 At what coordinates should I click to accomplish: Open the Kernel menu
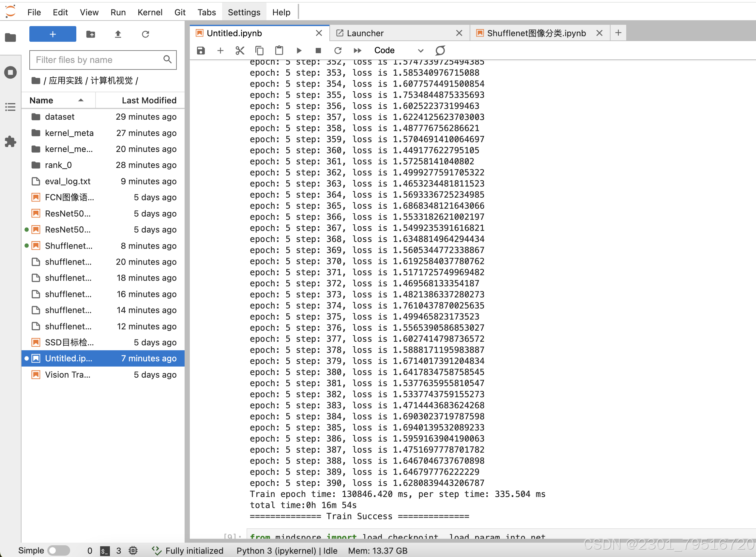click(150, 12)
